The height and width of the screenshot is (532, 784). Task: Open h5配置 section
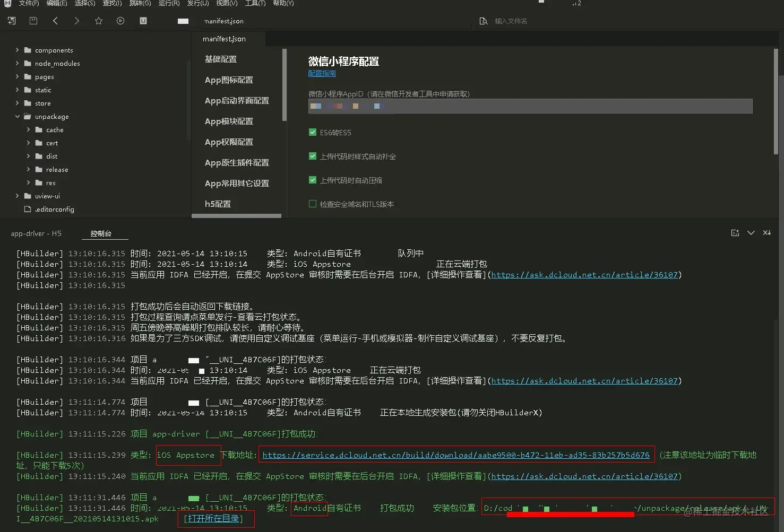(x=218, y=204)
